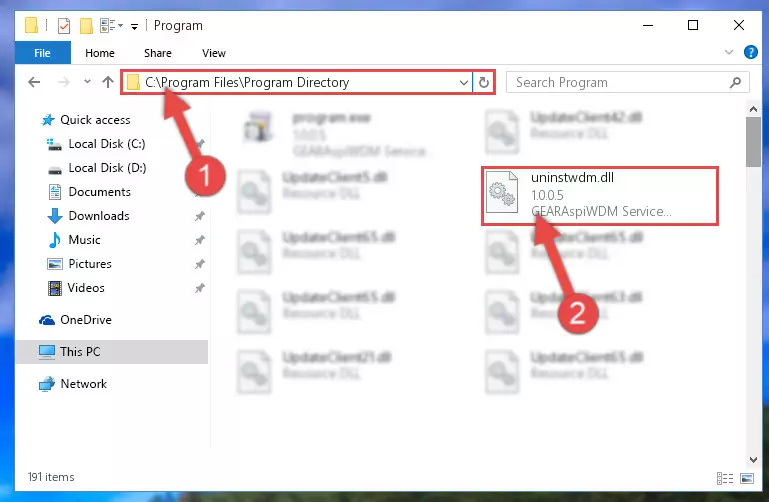Click the vertical scrollbar thumb
Image resolution: width=769 pixels, height=502 pixels.
pos(753,142)
